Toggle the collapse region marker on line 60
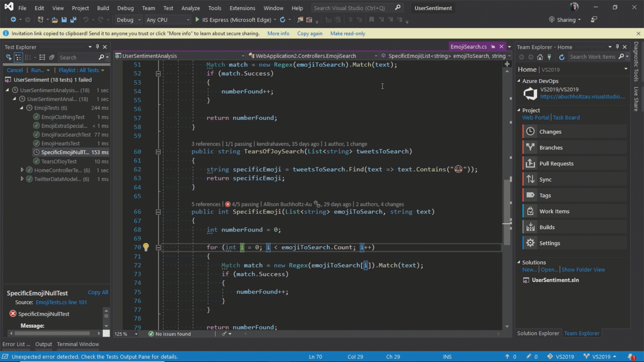Screen dimensions: 644x362 158,151
